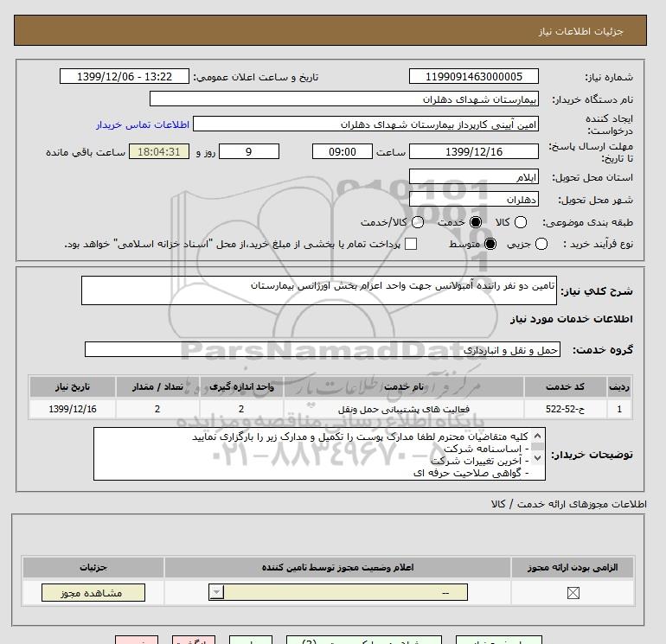Click the جزئیات اطلاعات نیاز page title
This screenshot has width=666, height=644.
click(580, 31)
